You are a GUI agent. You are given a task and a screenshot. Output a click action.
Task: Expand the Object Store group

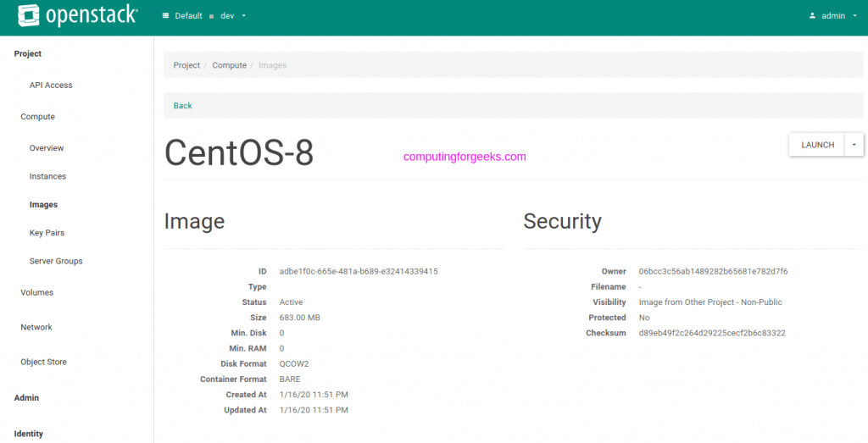(44, 362)
